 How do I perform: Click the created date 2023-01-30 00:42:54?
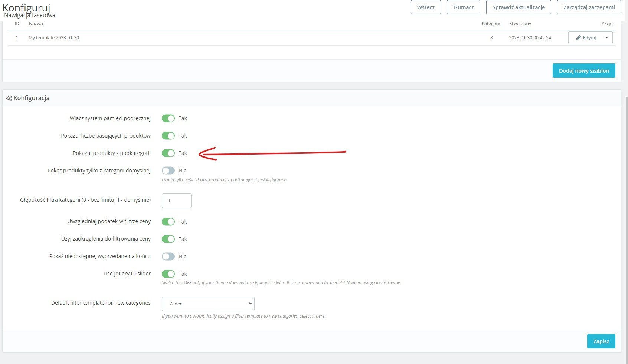pos(530,38)
